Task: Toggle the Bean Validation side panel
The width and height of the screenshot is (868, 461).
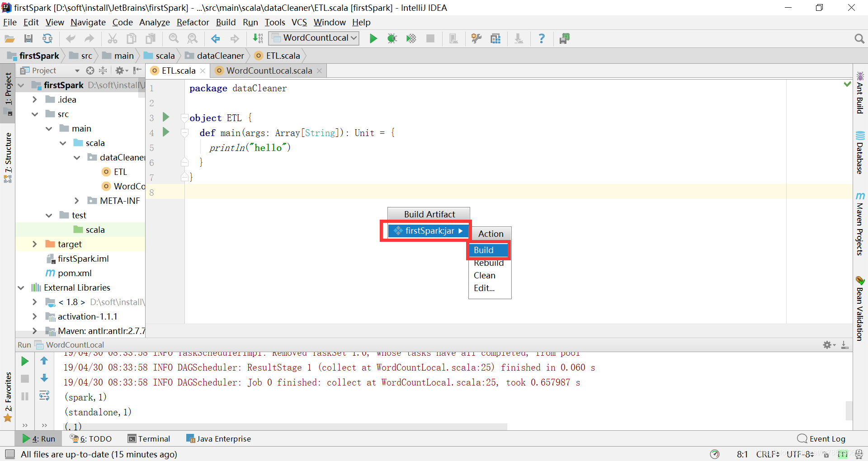Action: (x=860, y=308)
